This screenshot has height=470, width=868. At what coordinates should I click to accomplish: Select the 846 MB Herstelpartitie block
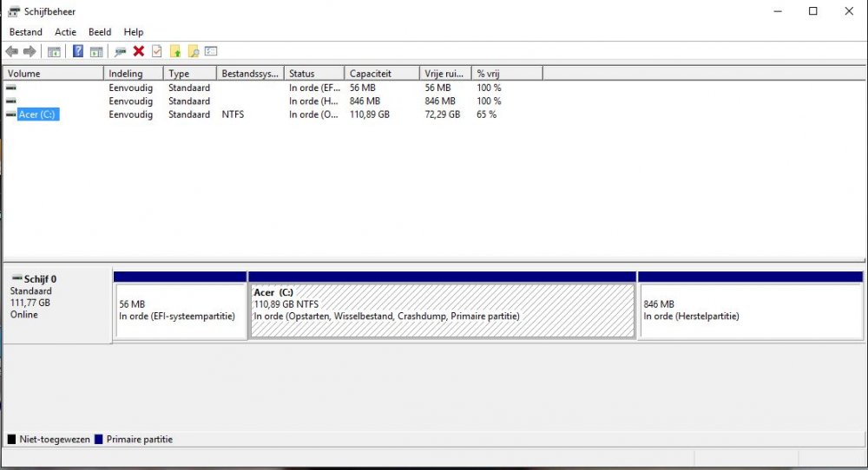751,310
